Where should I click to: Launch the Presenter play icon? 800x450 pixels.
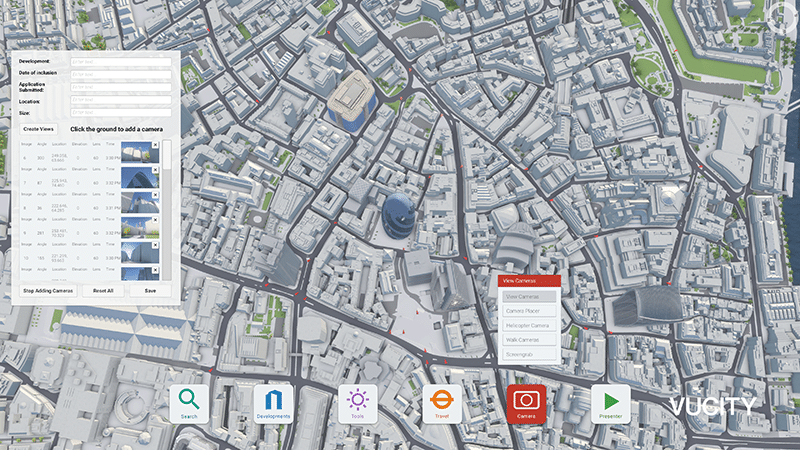pos(610,402)
